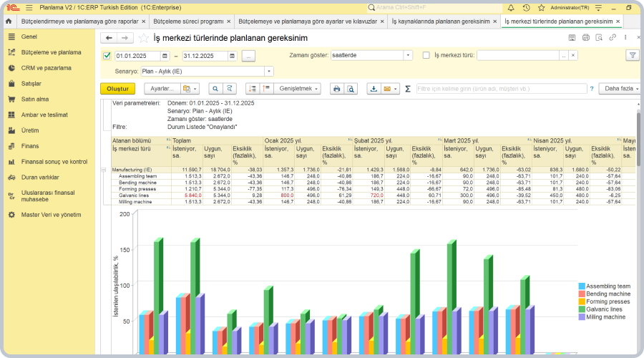Open Uluslararası finansal muhasebe section
Viewport: 644px width, 358px height.
[x=48, y=195]
